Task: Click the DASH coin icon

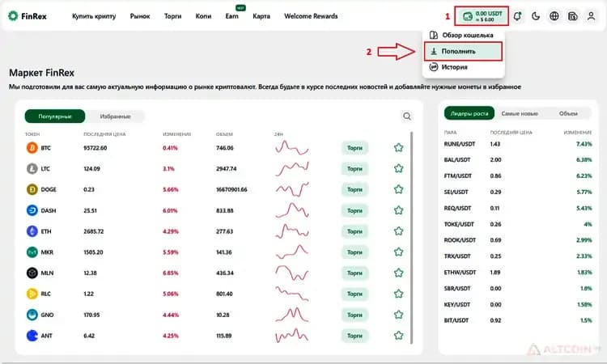Action: pos(32,210)
